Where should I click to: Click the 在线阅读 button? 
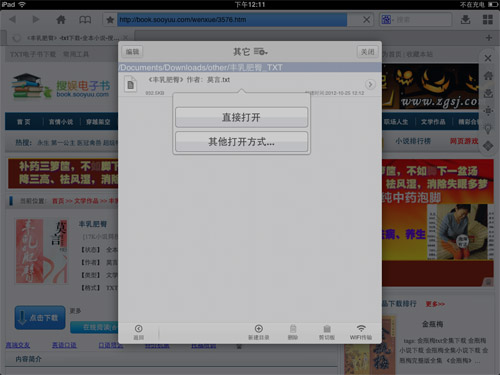94,327
